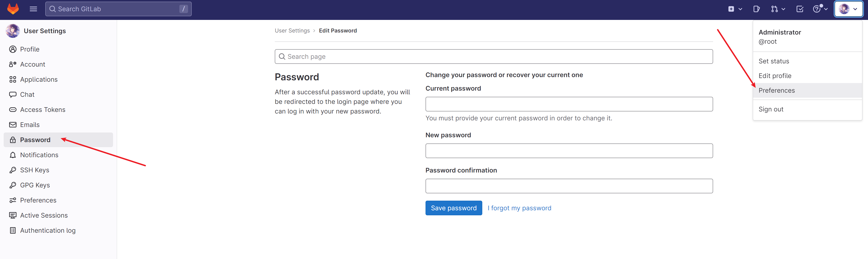Click the Authentication log sidebar icon
This screenshot has width=868, height=259.
coord(13,230)
